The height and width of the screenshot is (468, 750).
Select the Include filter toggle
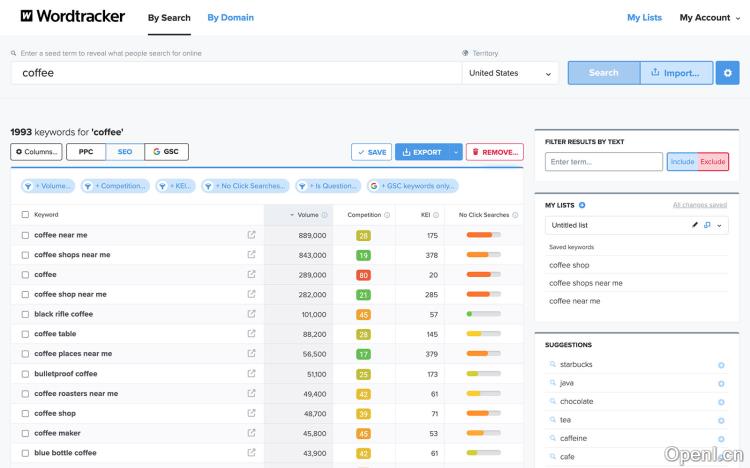(682, 162)
